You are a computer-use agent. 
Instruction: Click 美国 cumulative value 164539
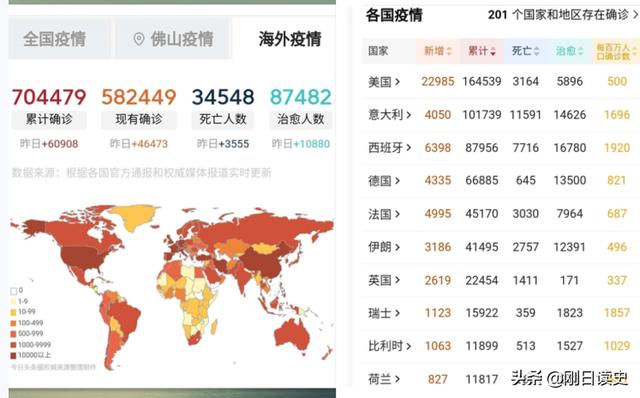click(x=482, y=82)
